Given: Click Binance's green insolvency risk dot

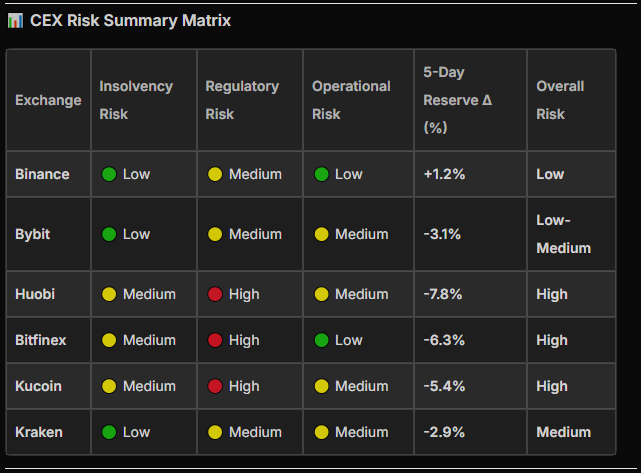Looking at the screenshot, I should coord(109,174).
